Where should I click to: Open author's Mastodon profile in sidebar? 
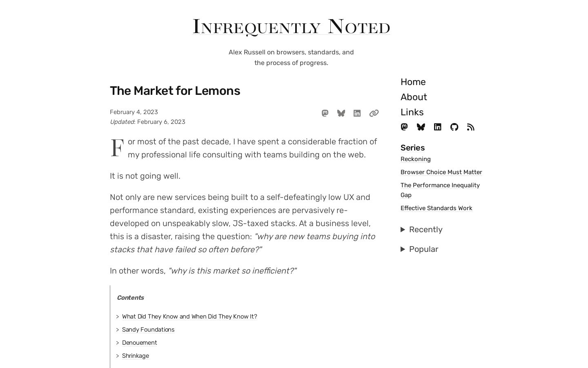404,127
